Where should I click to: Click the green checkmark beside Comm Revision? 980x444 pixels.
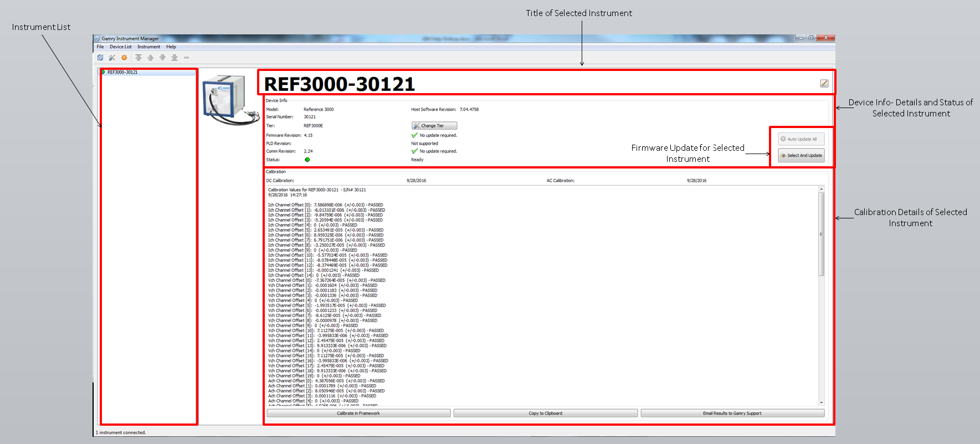pyautogui.click(x=414, y=151)
